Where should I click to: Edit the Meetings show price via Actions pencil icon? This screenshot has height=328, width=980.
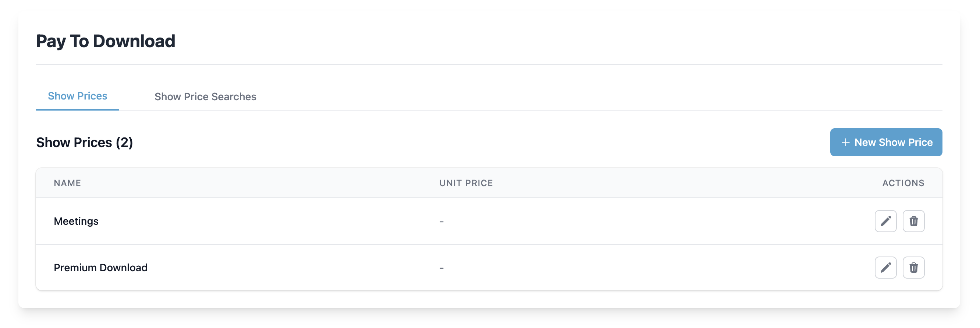(886, 221)
